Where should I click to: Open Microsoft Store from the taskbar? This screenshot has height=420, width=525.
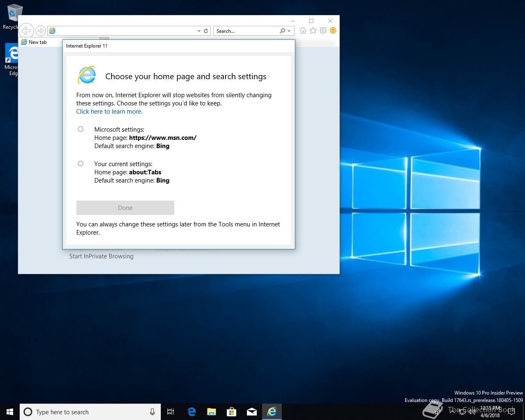pyautogui.click(x=232, y=412)
